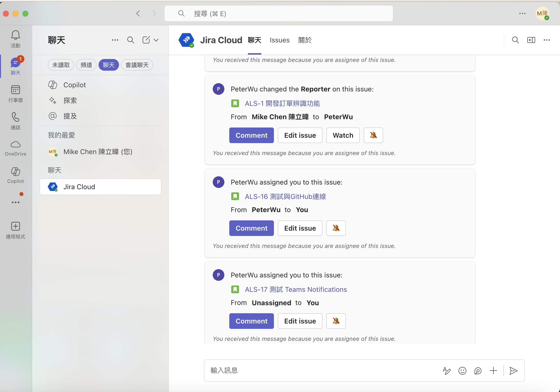Image resolution: width=560 pixels, height=392 pixels.
Task: Open the Apps plus icon in sidebar
Action: pos(15,230)
